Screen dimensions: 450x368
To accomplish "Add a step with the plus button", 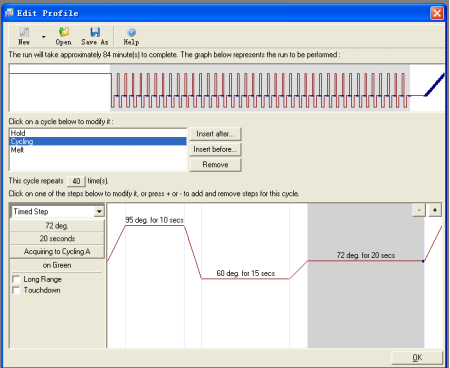I will click(435, 210).
